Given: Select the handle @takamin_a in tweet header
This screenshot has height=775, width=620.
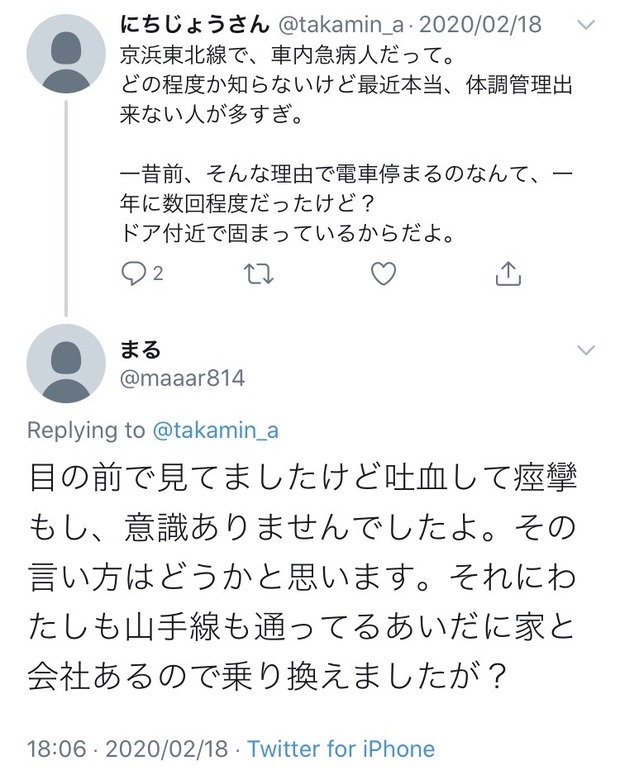Looking at the screenshot, I should coord(341,24).
